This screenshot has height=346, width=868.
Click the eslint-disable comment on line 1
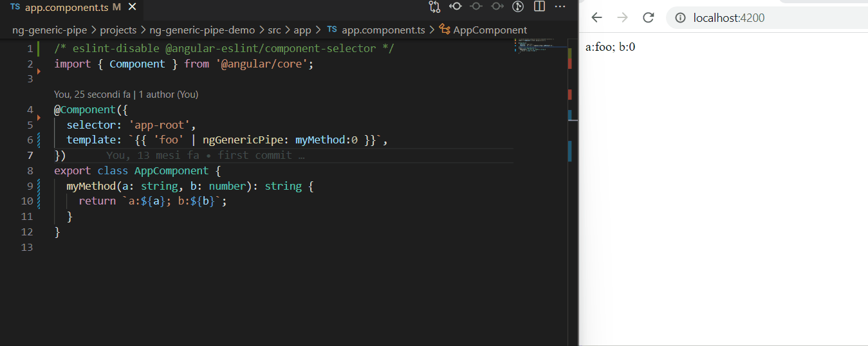(x=224, y=49)
